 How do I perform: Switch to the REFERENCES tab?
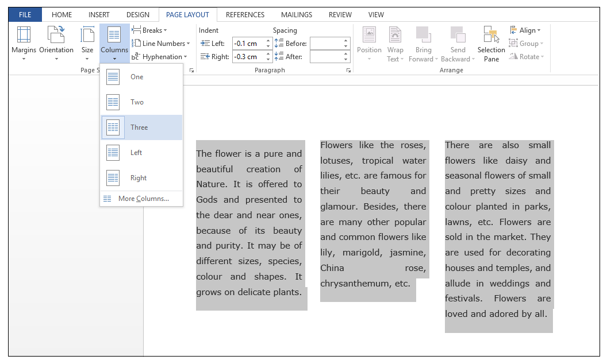245,15
